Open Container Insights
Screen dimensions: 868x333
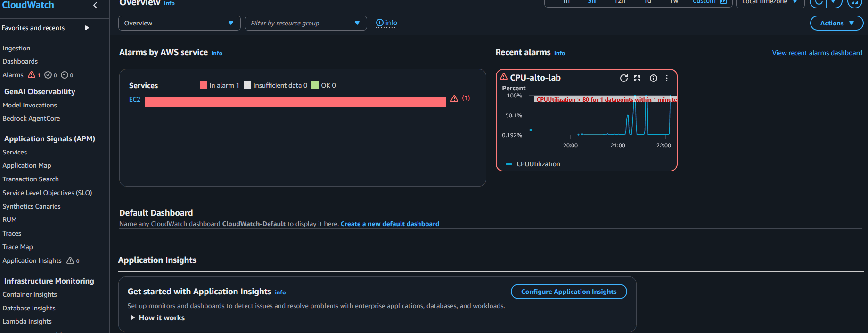30,294
